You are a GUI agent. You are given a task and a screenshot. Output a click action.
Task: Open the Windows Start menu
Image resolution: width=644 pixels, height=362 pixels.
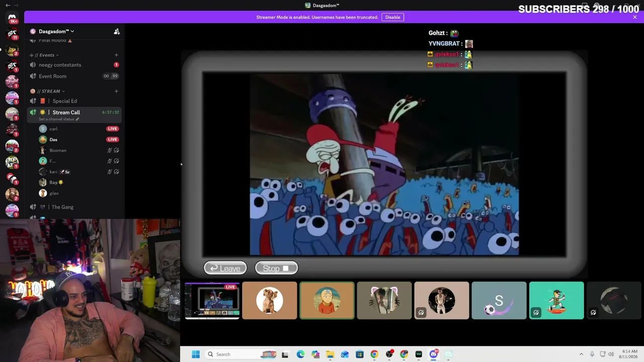click(196, 354)
